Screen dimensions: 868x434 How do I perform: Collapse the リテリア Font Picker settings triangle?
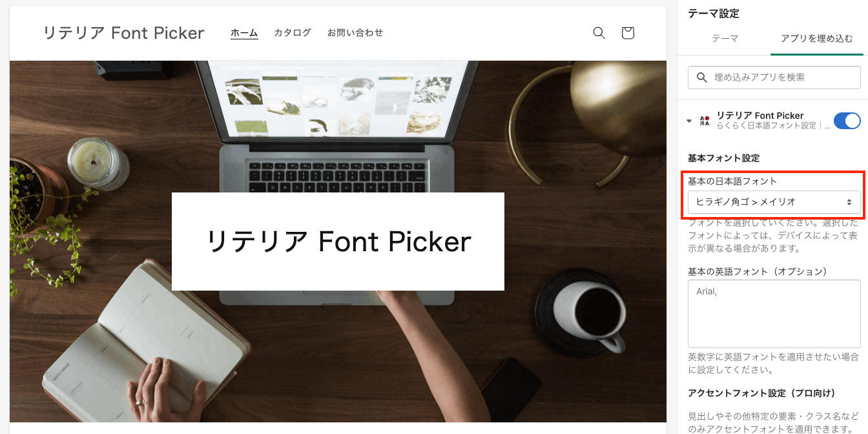click(x=689, y=121)
